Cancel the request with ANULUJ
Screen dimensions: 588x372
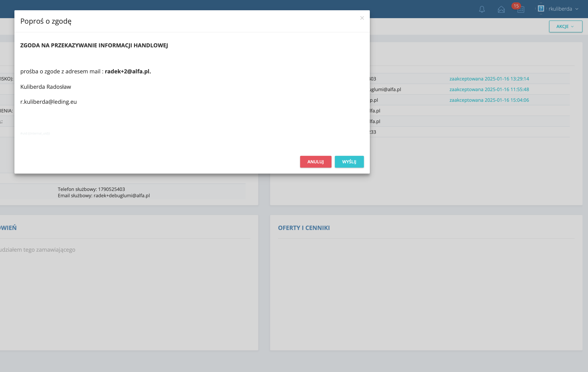pyautogui.click(x=316, y=162)
